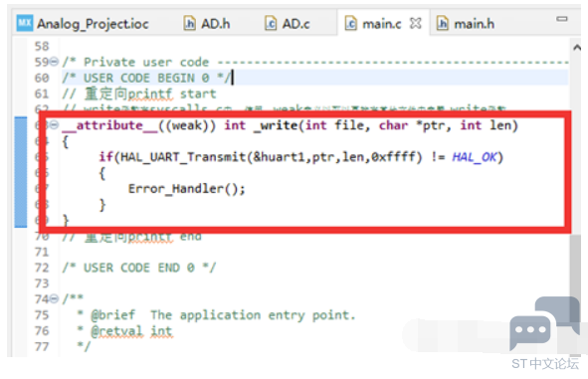Collapse the _write function fold marker

(x=55, y=124)
